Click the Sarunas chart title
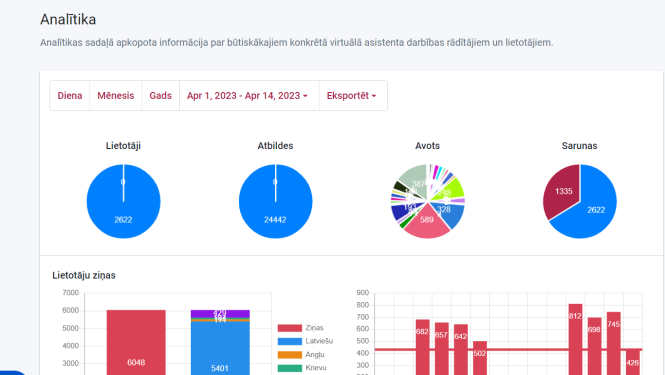The image size is (665, 375). (x=579, y=146)
